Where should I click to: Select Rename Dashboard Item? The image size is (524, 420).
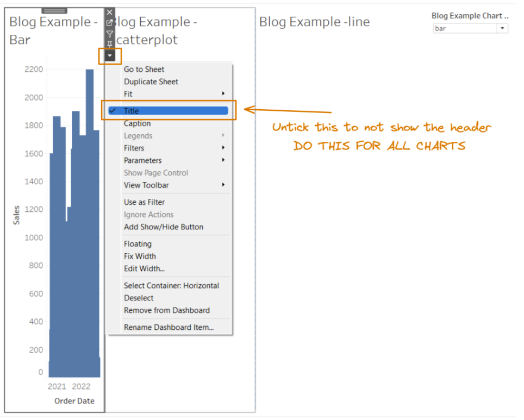[169, 327]
